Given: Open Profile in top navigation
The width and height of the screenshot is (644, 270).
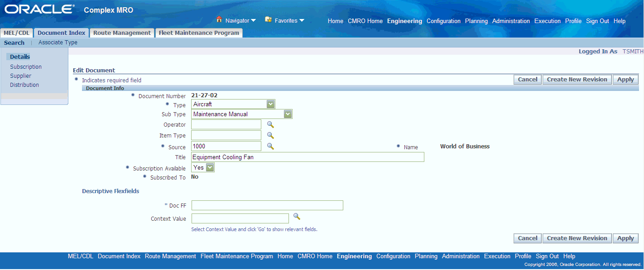Looking at the screenshot, I should (x=573, y=21).
